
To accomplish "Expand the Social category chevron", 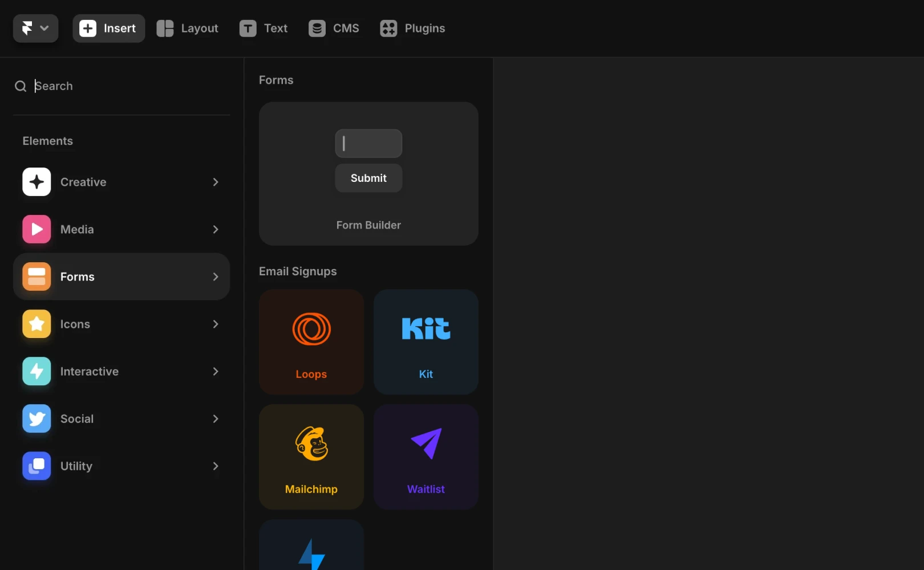I will click(x=216, y=418).
